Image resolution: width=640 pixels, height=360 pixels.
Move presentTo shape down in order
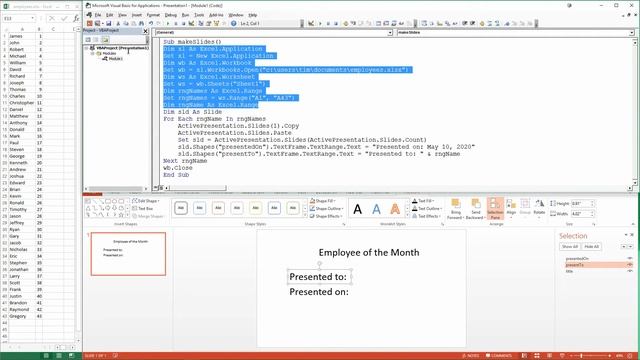point(631,247)
